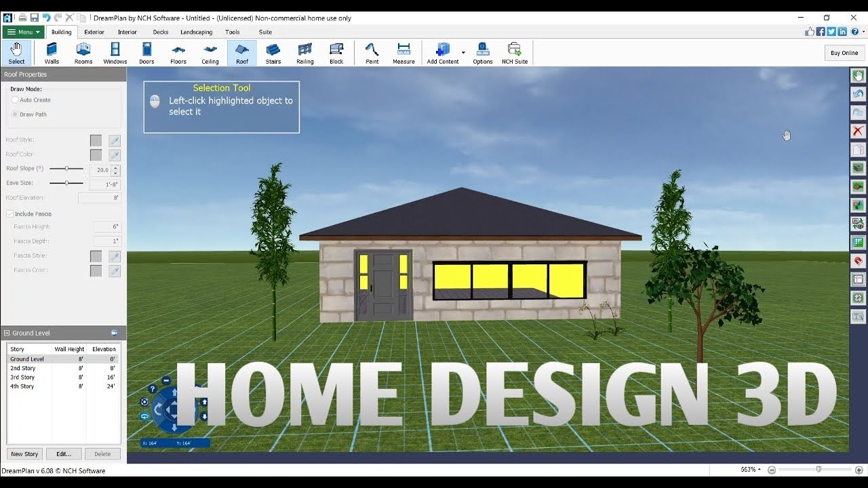Switch to the Landscaping tab
The image size is (868, 488).
[x=197, y=32]
